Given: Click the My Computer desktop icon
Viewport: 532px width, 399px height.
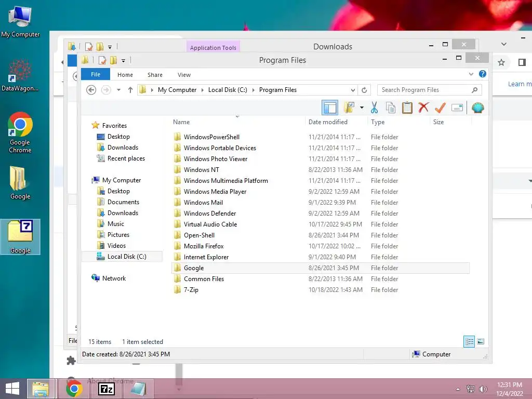Looking at the screenshot, I should coord(20,21).
